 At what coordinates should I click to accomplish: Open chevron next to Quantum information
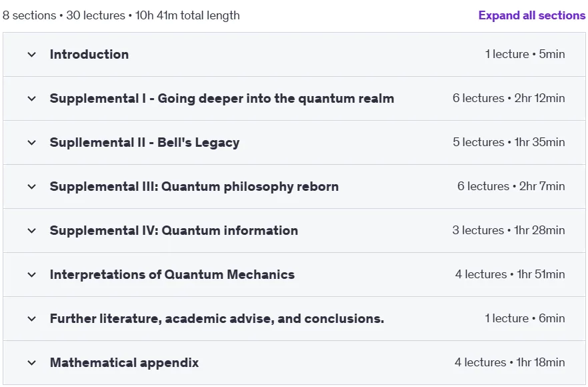(x=32, y=230)
